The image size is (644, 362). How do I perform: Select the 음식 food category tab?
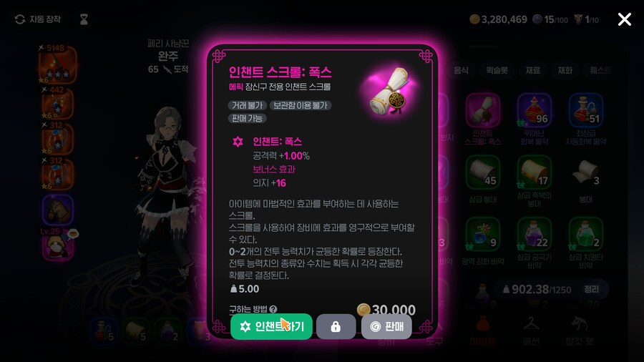pos(461,70)
